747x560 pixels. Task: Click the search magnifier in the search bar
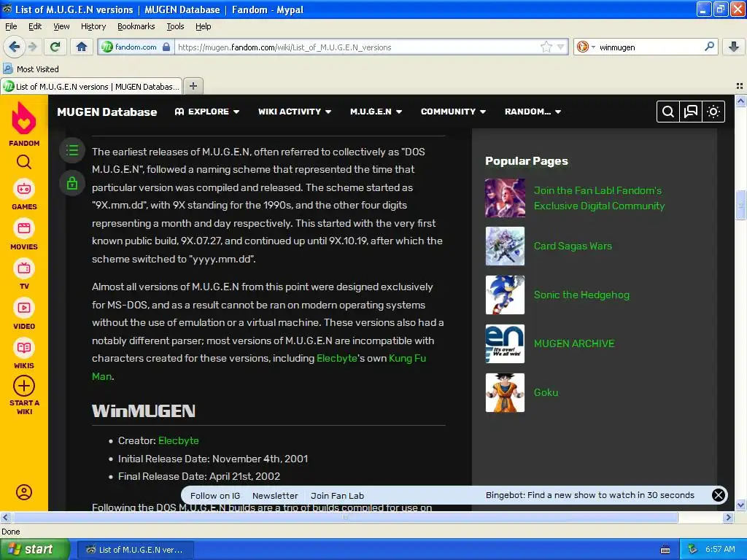(x=709, y=47)
